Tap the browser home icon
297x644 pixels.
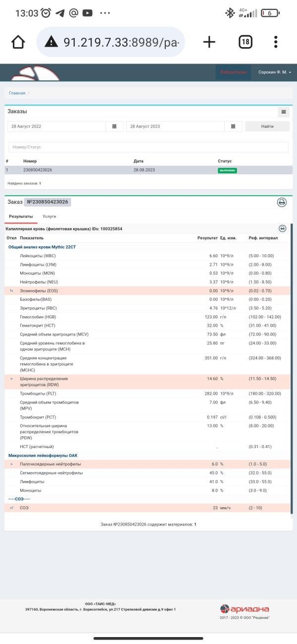[x=18, y=42]
